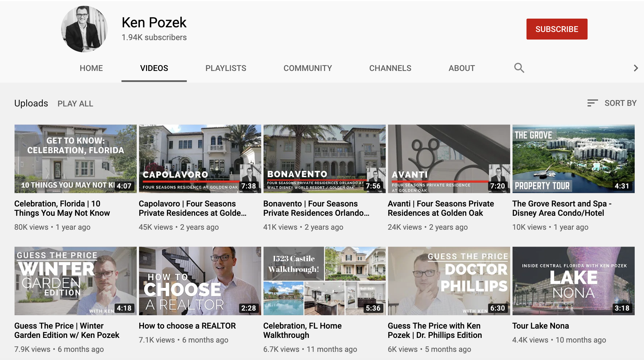Open the Lake Nona thumbnail
644x360 pixels.
point(574,281)
